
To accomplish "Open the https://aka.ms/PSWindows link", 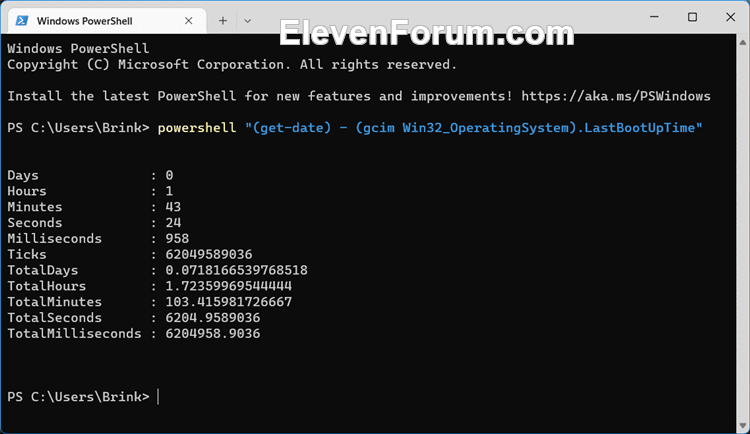I will 616,96.
